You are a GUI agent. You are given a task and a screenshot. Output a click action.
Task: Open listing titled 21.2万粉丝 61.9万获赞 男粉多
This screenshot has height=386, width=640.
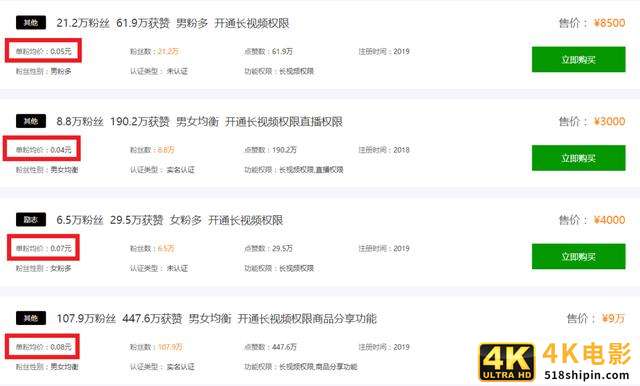tap(173, 23)
